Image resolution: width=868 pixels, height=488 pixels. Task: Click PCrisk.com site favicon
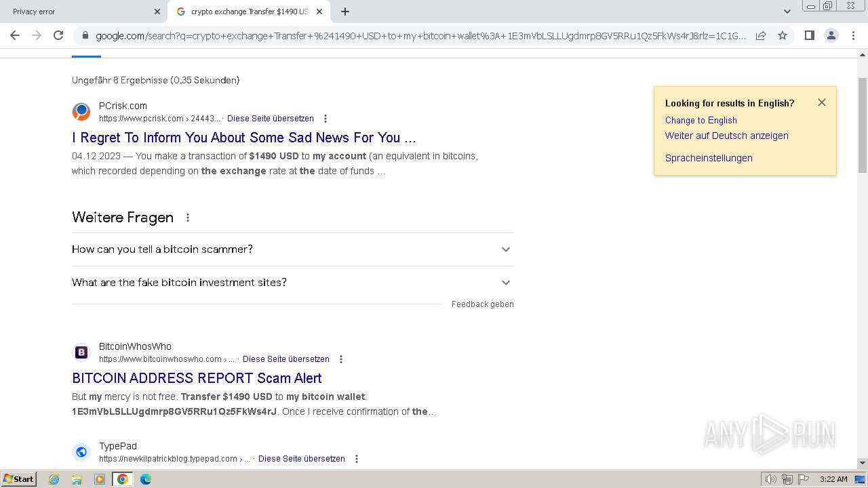tap(81, 112)
